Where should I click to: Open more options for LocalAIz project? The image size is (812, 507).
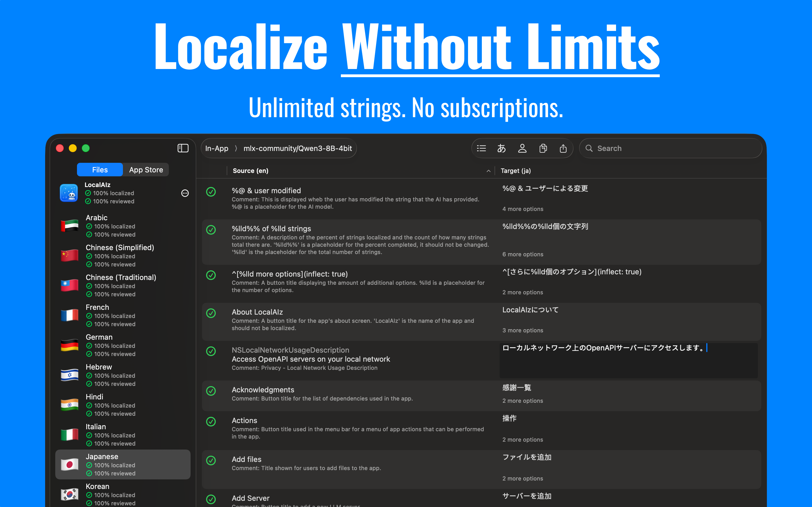tap(185, 193)
